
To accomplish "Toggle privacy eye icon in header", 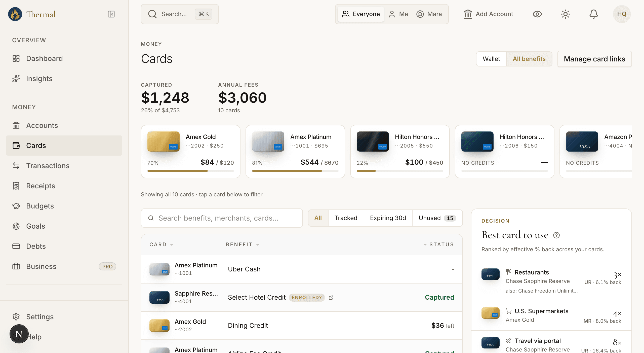I will coord(537,14).
